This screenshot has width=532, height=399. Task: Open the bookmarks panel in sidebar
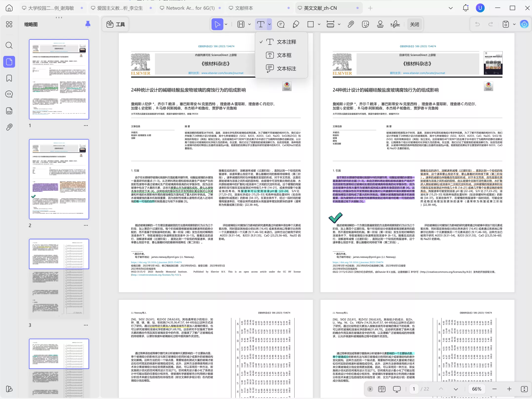click(9, 78)
